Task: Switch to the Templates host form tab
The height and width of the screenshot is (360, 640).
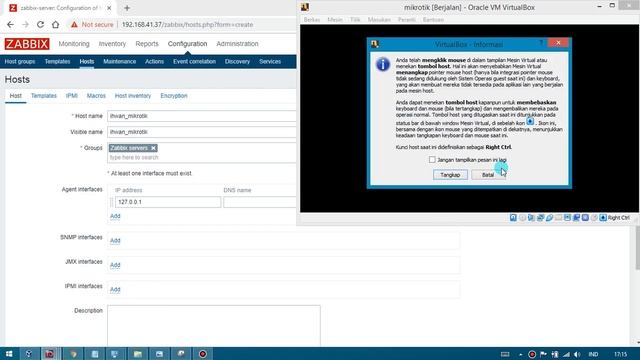Action: tap(44, 96)
